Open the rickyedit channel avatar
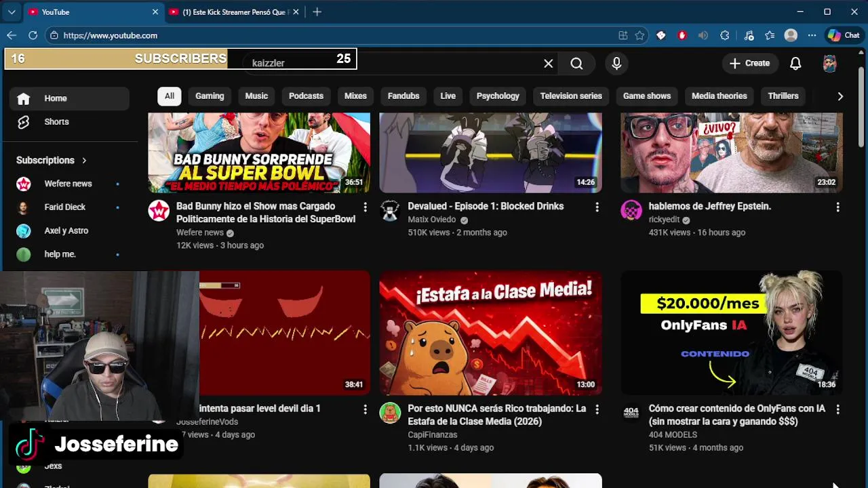Viewport: 868px width, 488px height. pos(631,211)
